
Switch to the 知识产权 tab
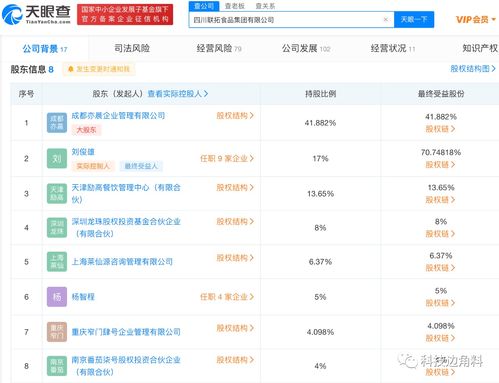point(480,48)
